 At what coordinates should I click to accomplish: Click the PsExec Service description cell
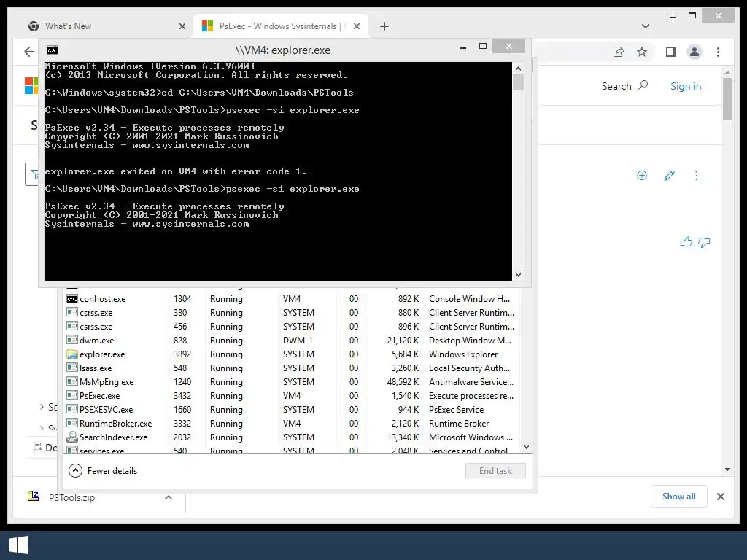456,410
